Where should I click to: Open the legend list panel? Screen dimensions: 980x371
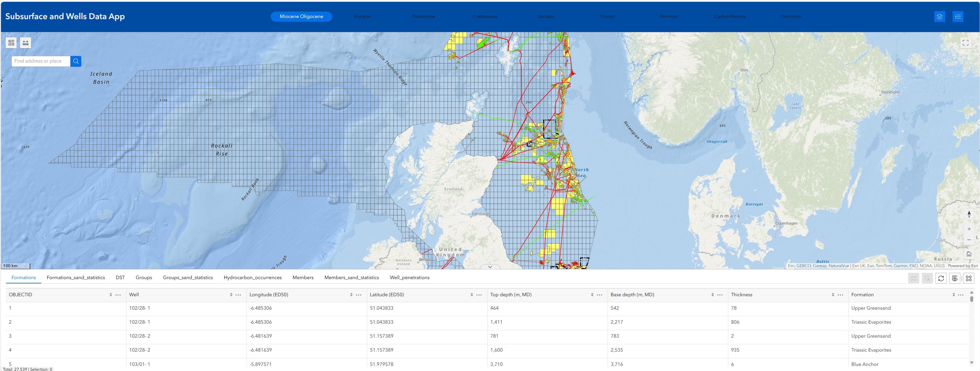[958, 16]
